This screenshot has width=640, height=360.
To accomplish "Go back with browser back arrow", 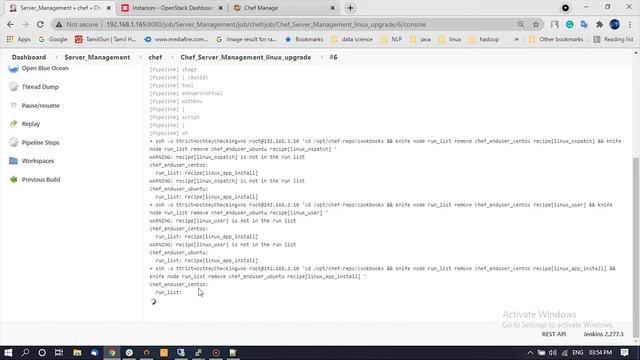I will [10, 24].
